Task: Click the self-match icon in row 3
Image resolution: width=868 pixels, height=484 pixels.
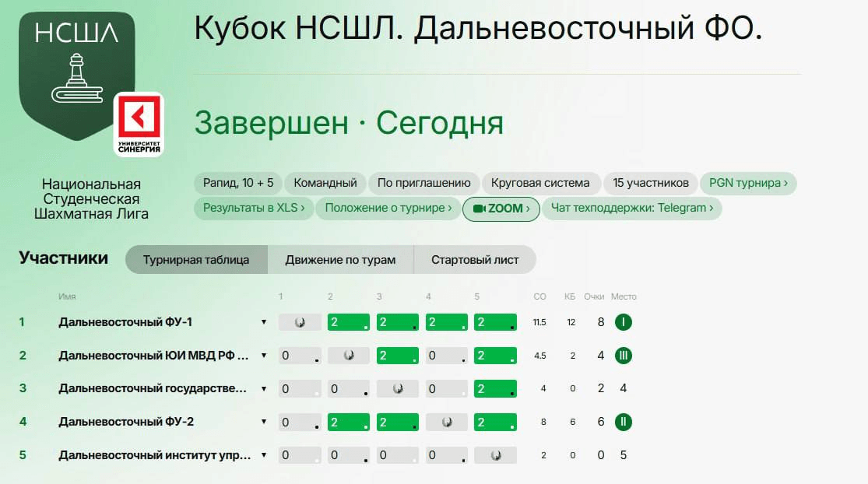Action: click(x=398, y=389)
